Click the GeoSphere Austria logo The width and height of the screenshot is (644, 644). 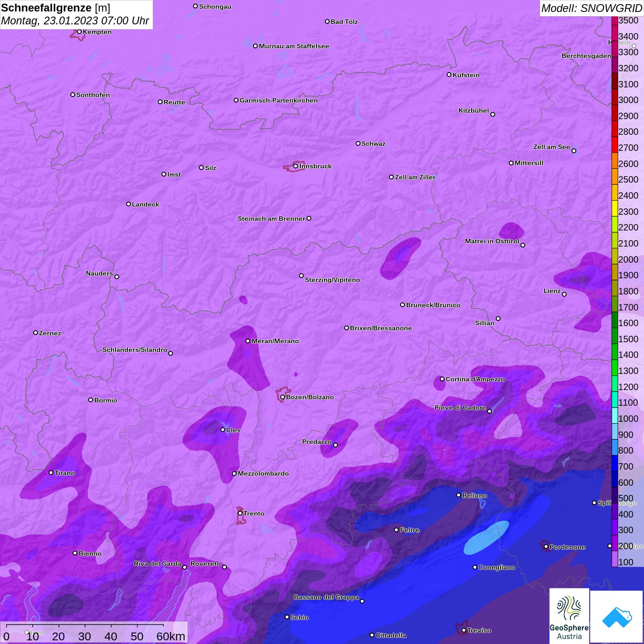[569, 616]
